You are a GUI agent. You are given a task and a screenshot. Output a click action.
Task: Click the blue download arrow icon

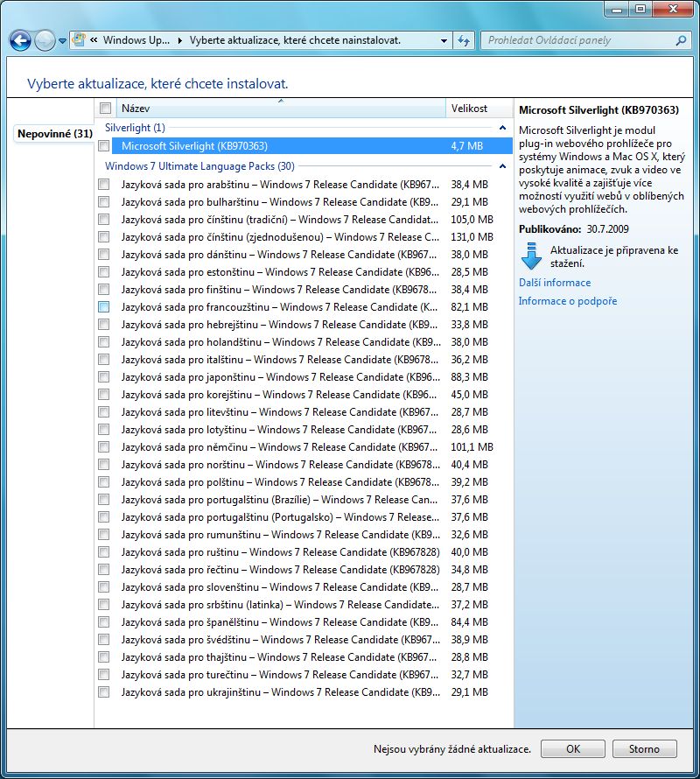[x=531, y=256]
